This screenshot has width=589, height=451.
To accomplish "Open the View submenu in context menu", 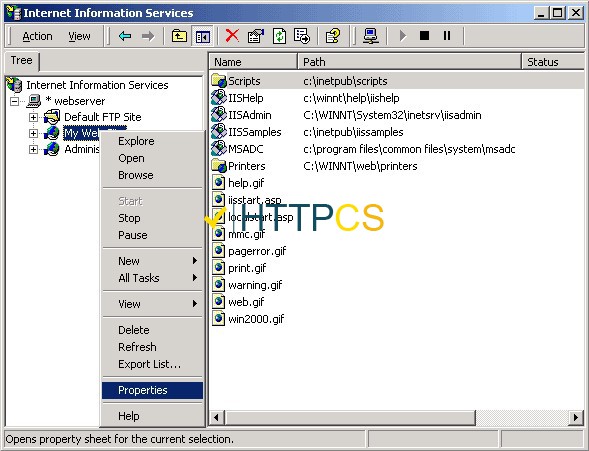I will click(153, 304).
